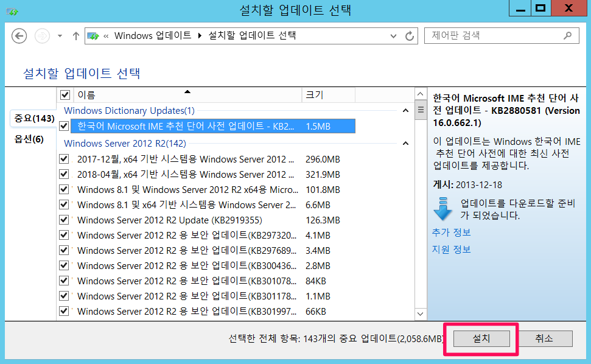Select the 옵션(6) tab
This screenshot has height=364, width=591.
click(29, 139)
